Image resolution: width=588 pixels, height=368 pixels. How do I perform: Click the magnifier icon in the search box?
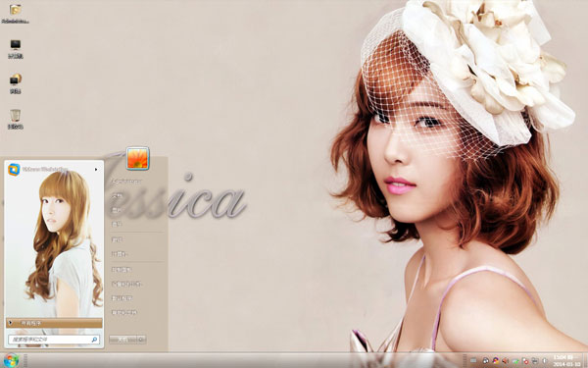click(94, 340)
